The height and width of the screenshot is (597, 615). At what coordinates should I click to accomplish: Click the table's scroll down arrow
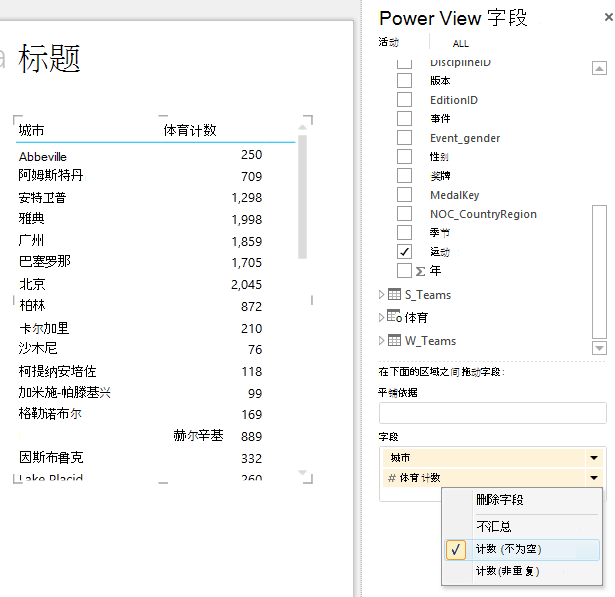(x=302, y=473)
